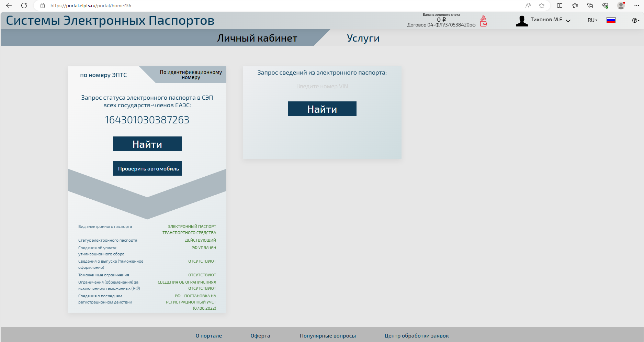This screenshot has height=342, width=644.
Task: Click Проверить автомобиль button
Action: point(147,168)
